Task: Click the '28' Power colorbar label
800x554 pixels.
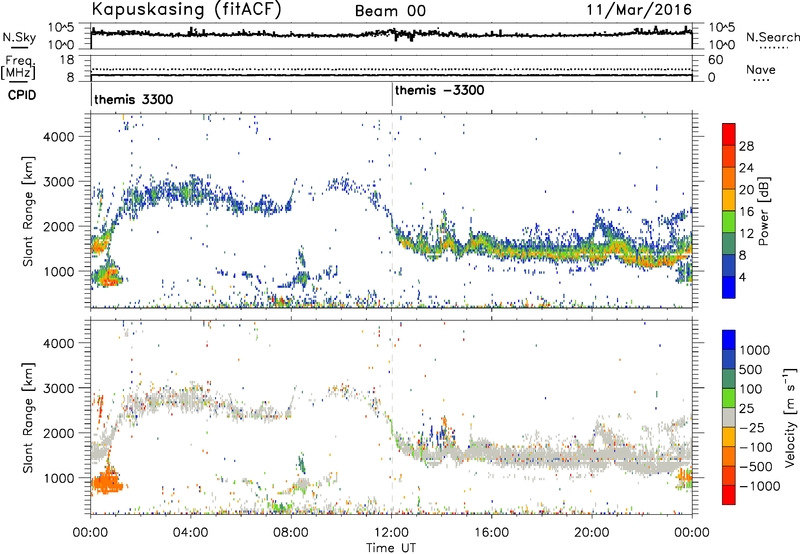Action: (746, 146)
